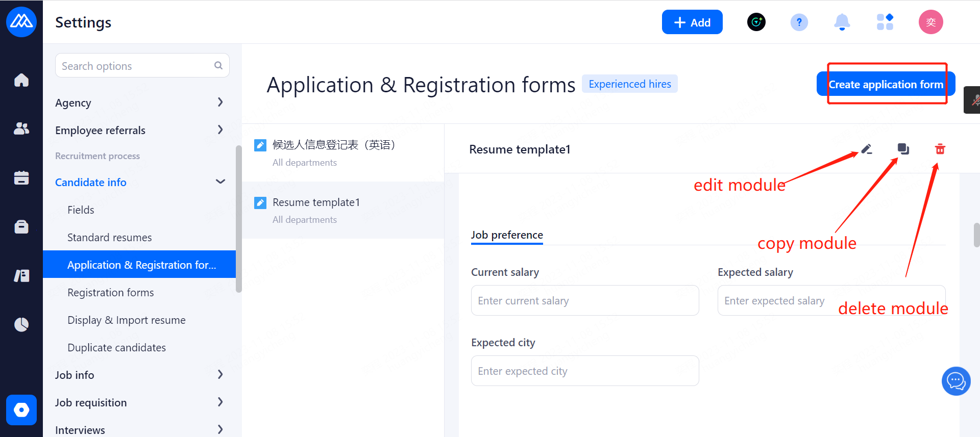Click the blue Add button
The width and height of the screenshot is (980, 437).
coord(692,22)
